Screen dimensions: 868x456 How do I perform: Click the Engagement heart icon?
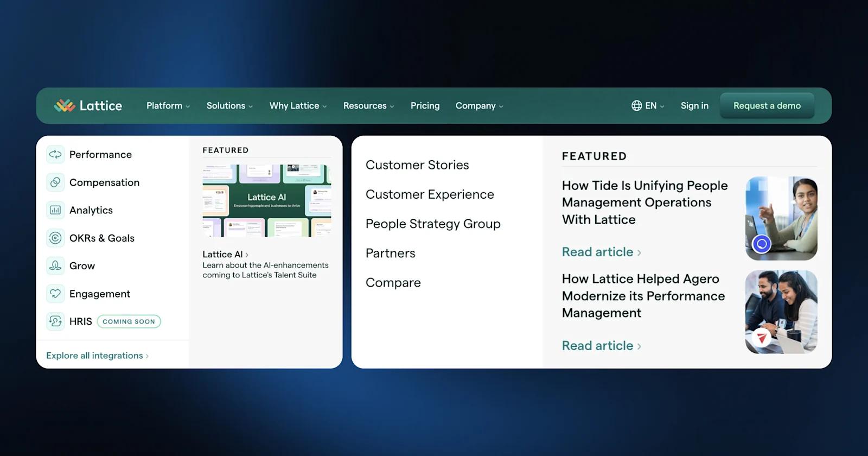55,294
